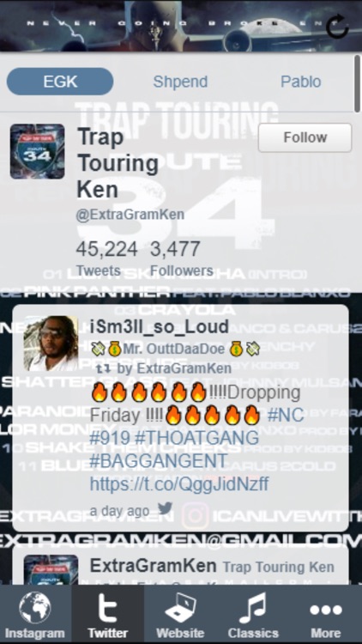Click the retweet arrows icon
Screen dimensions: 362x644
103,368
